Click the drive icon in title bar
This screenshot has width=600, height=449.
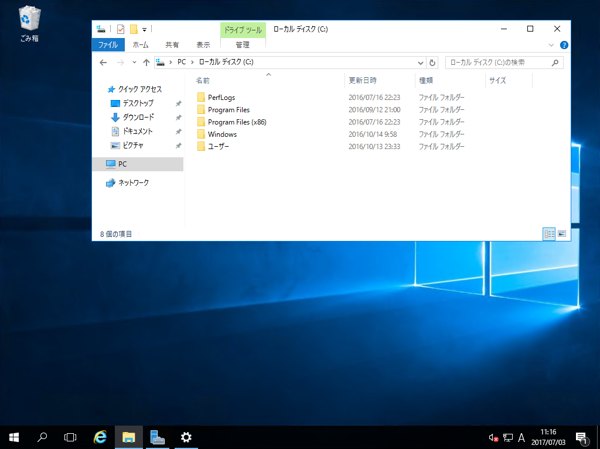[x=101, y=29]
